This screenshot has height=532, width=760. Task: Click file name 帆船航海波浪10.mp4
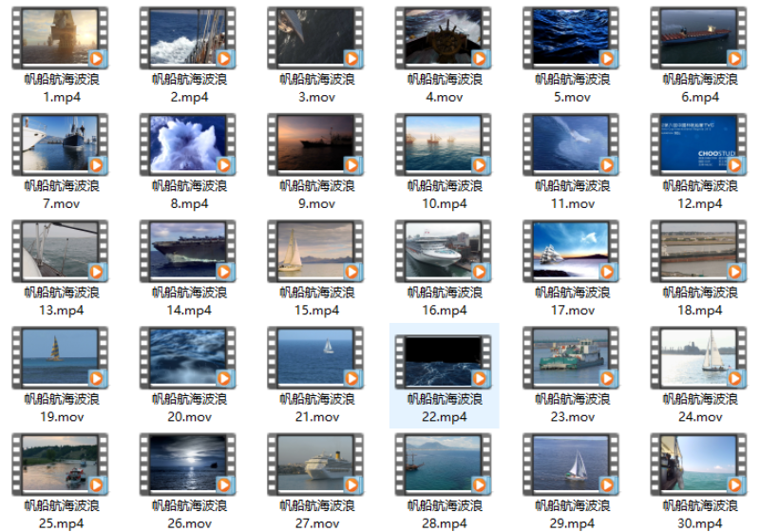[x=445, y=195]
